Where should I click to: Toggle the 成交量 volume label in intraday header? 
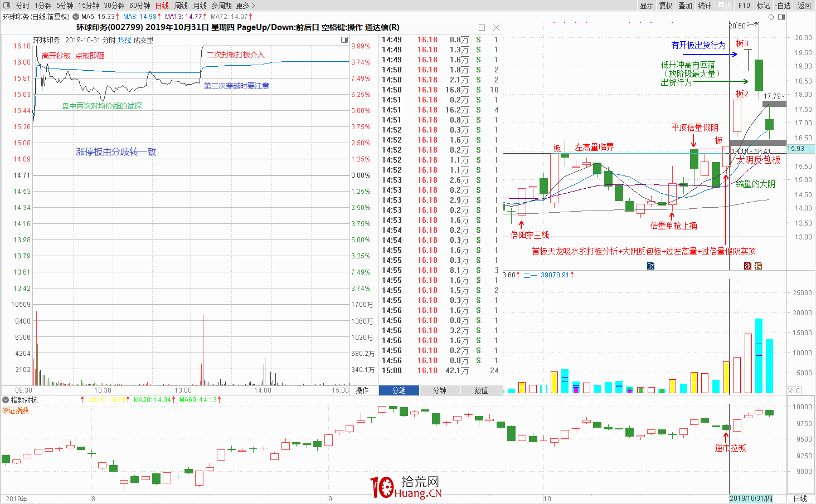pos(144,40)
